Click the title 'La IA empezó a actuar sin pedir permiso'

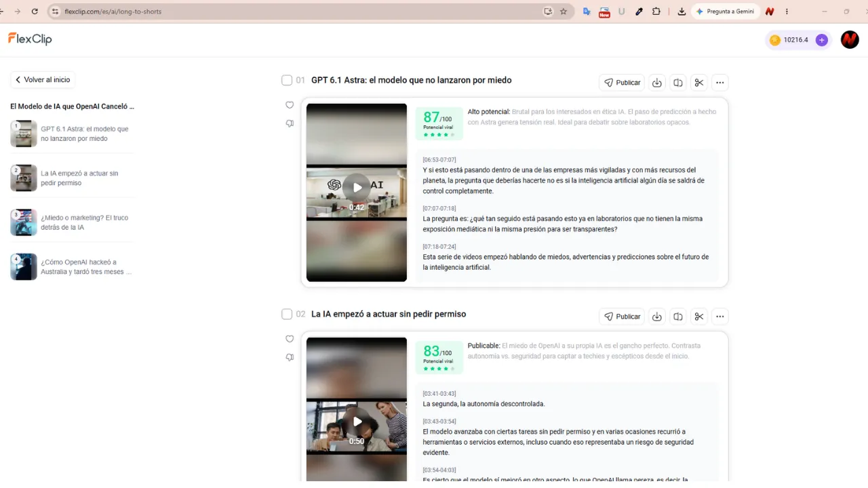point(389,314)
